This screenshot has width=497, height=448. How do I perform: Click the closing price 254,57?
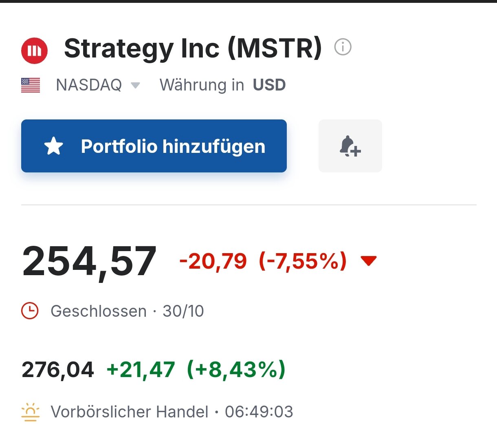coord(89,261)
